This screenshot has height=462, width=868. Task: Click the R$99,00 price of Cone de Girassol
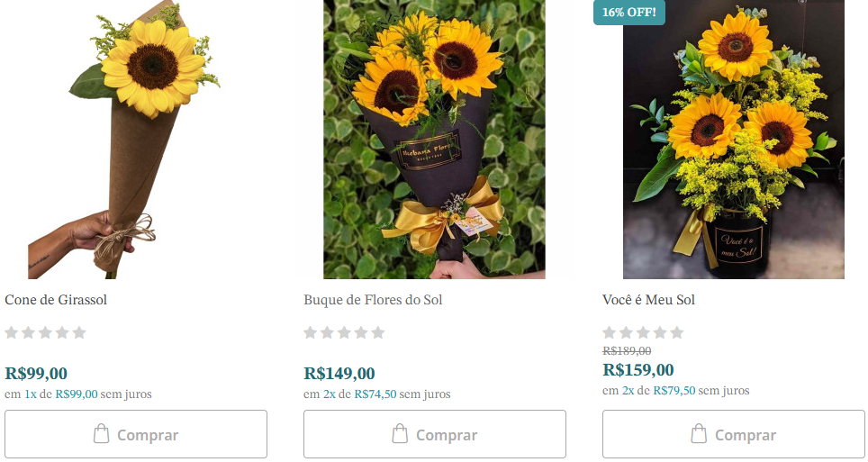pyautogui.click(x=36, y=373)
